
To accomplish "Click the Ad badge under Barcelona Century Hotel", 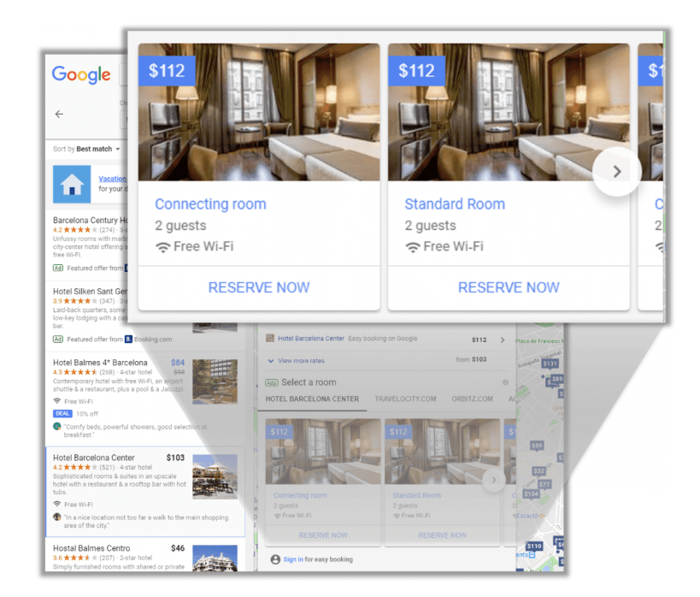I will [58, 268].
